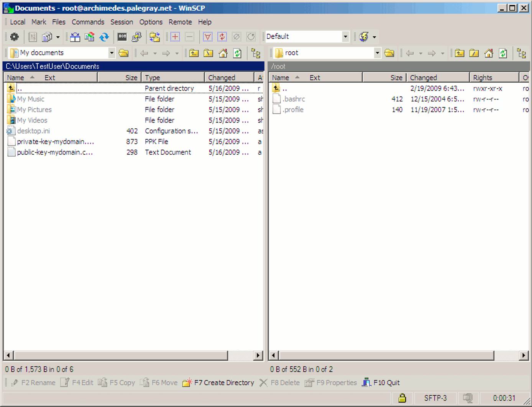Screen dimensions: 532x407
Task: Open the Commands menu
Action: pyautogui.click(x=88, y=22)
